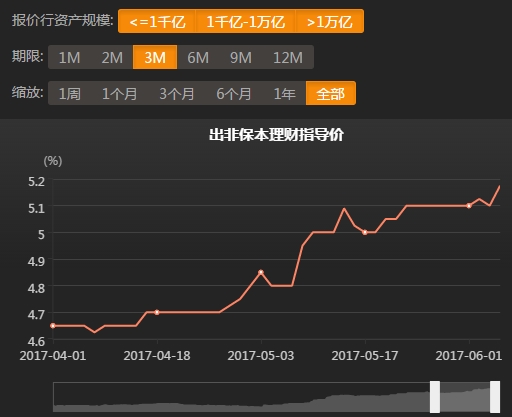Toggle the >1万亿 asset scale filter

coord(329,21)
